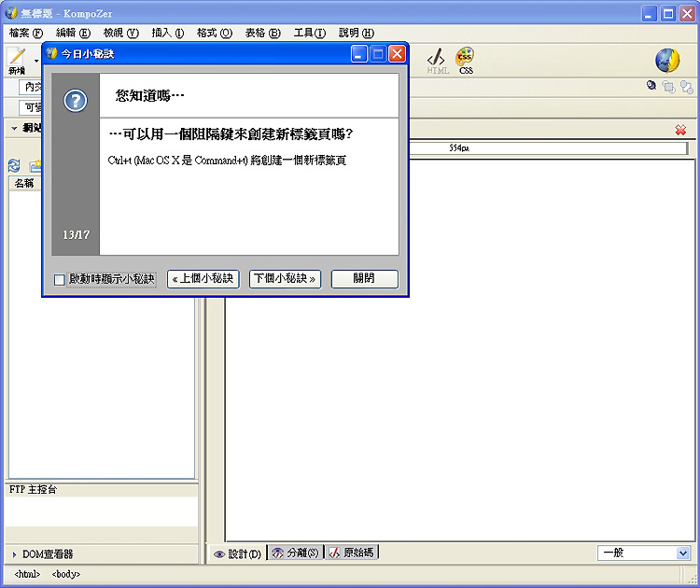
Task: Open the 工具 (T) menu
Action: point(309,33)
